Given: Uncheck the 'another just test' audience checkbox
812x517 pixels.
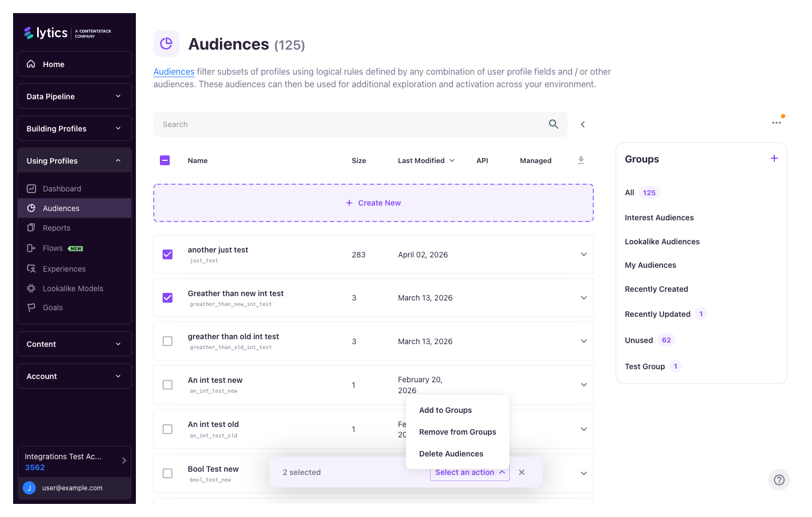Looking at the screenshot, I should 168,254.
